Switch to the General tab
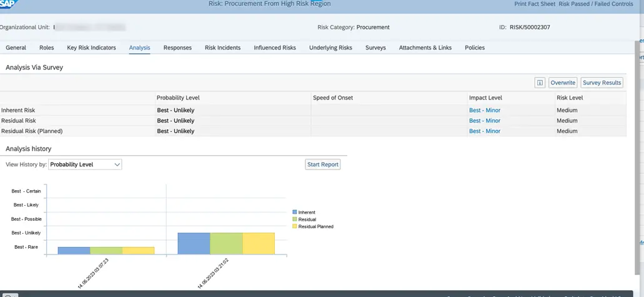 tap(16, 48)
